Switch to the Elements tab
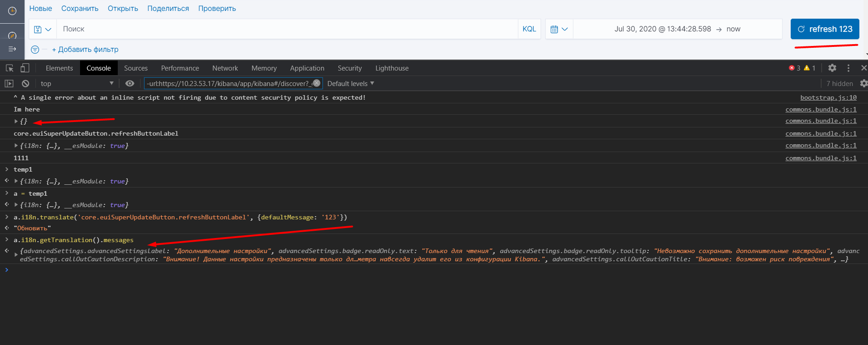The width and height of the screenshot is (868, 345). coord(59,68)
